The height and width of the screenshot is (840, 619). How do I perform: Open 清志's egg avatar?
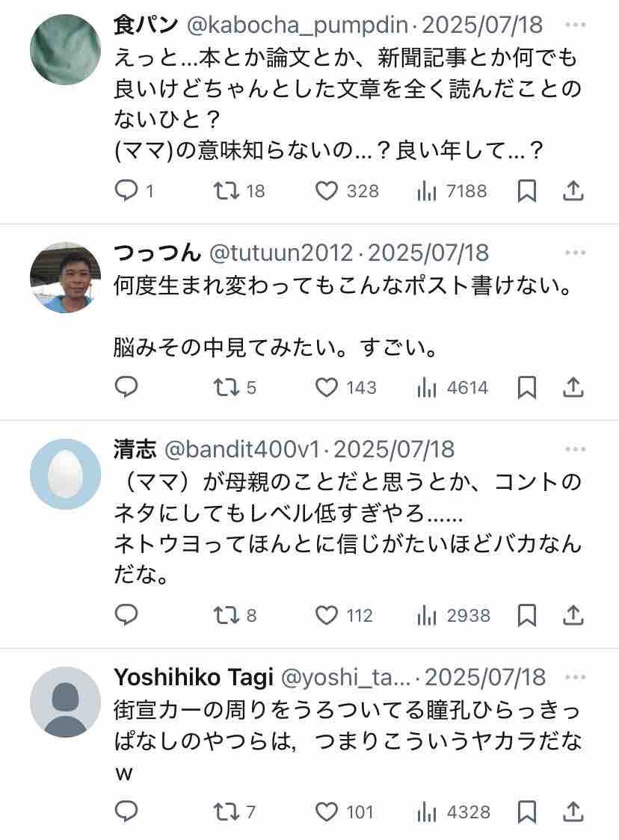click(x=65, y=474)
